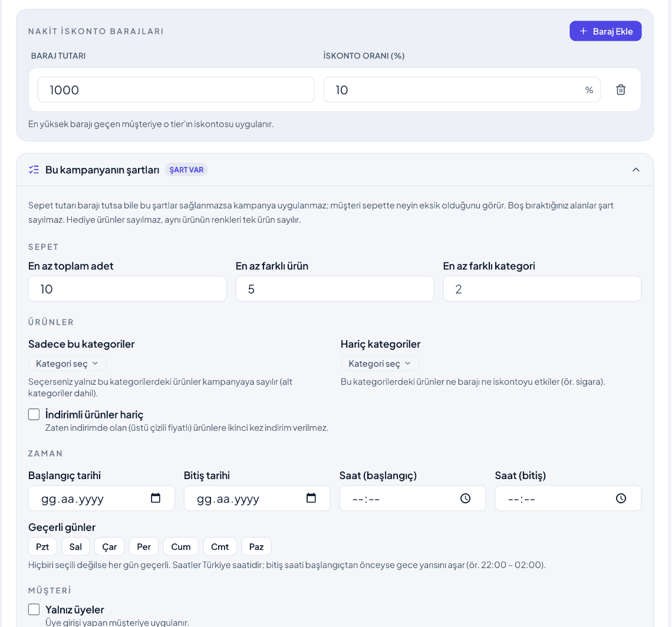
Task: Delete the 1000 tier with trash icon
Action: click(x=621, y=90)
